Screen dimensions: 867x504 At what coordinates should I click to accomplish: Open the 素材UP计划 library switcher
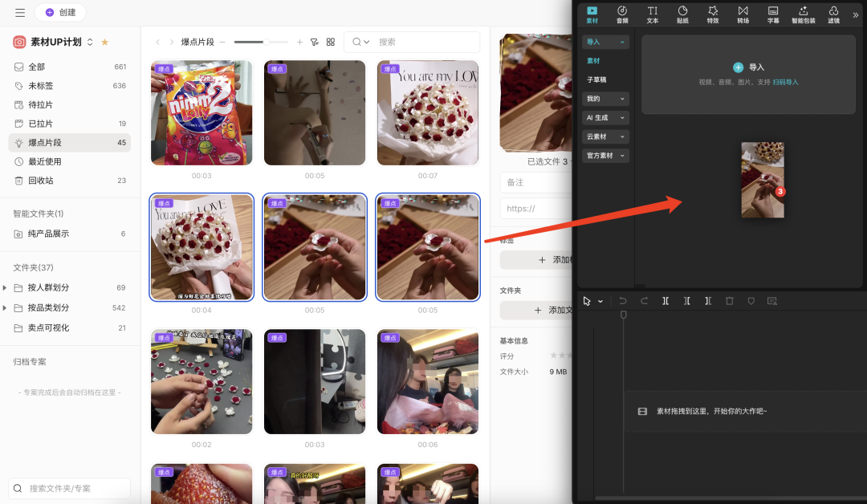tap(90, 42)
